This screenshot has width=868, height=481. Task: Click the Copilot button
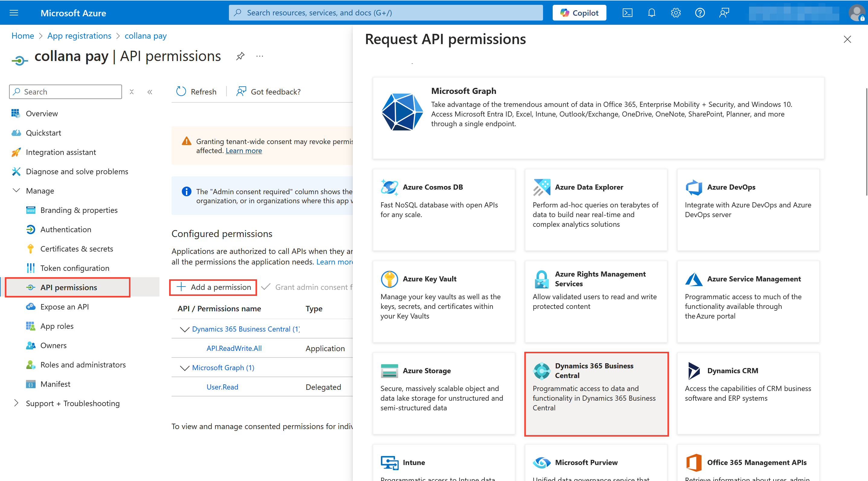click(x=579, y=13)
